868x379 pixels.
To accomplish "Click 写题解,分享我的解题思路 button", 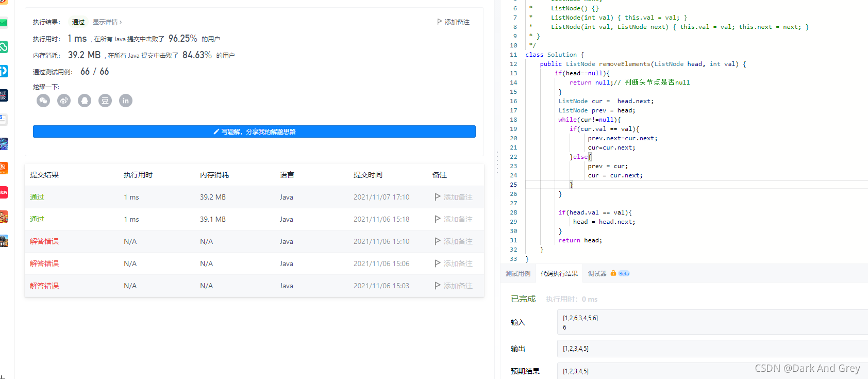I will [254, 131].
